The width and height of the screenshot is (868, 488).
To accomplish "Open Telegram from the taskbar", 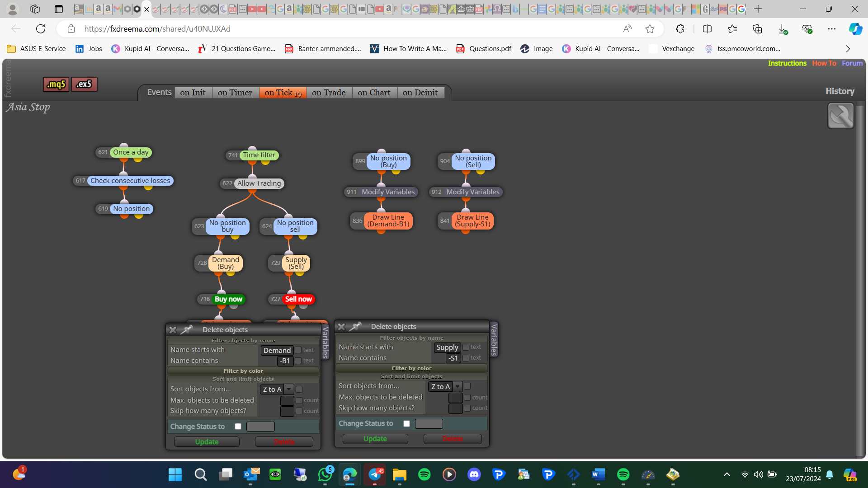I will pyautogui.click(x=375, y=474).
